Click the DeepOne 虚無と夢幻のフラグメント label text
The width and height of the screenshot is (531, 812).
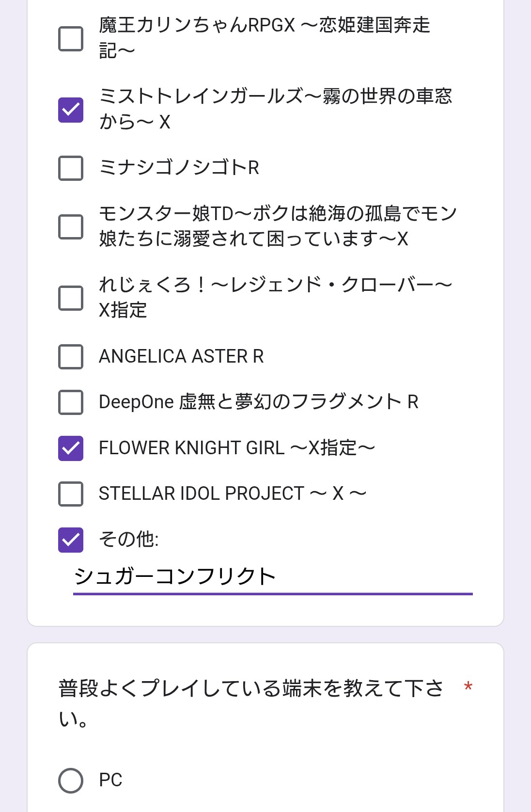point(258,402)
